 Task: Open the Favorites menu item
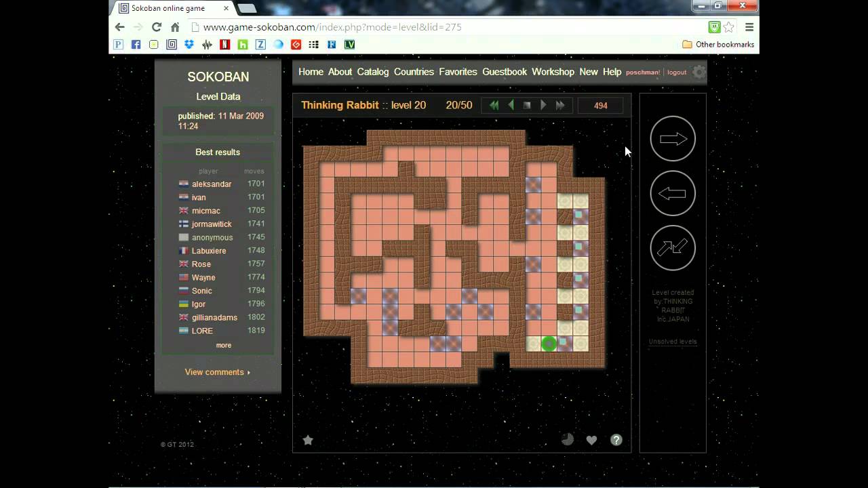(x=458, y=72)
